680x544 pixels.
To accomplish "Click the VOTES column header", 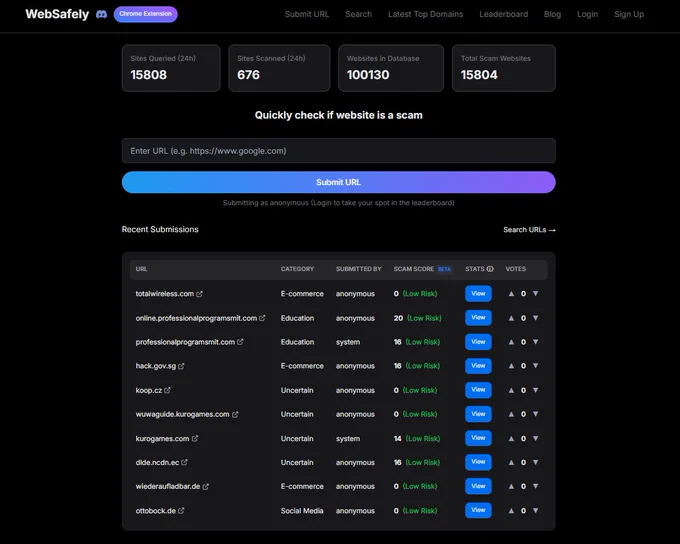I will pos(516,269).
